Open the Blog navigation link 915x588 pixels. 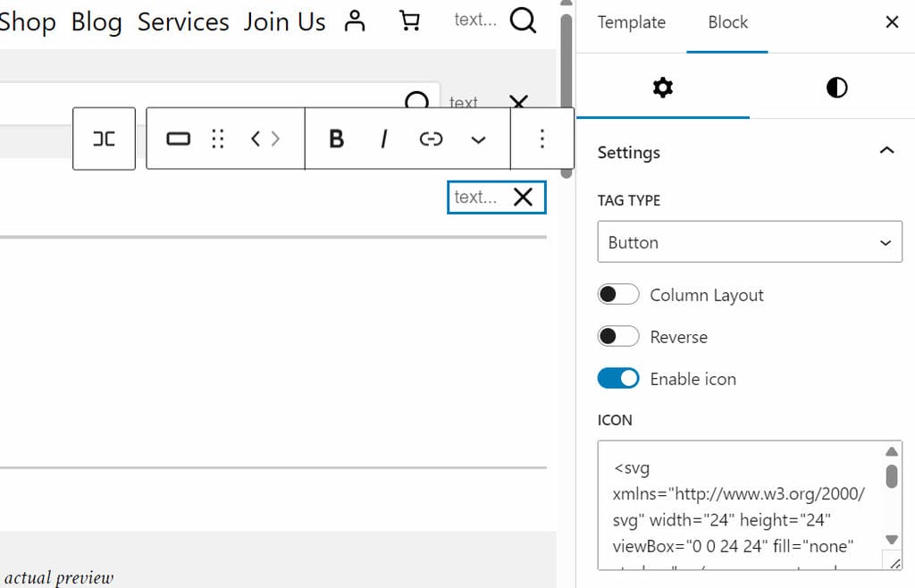coord(96,21)
